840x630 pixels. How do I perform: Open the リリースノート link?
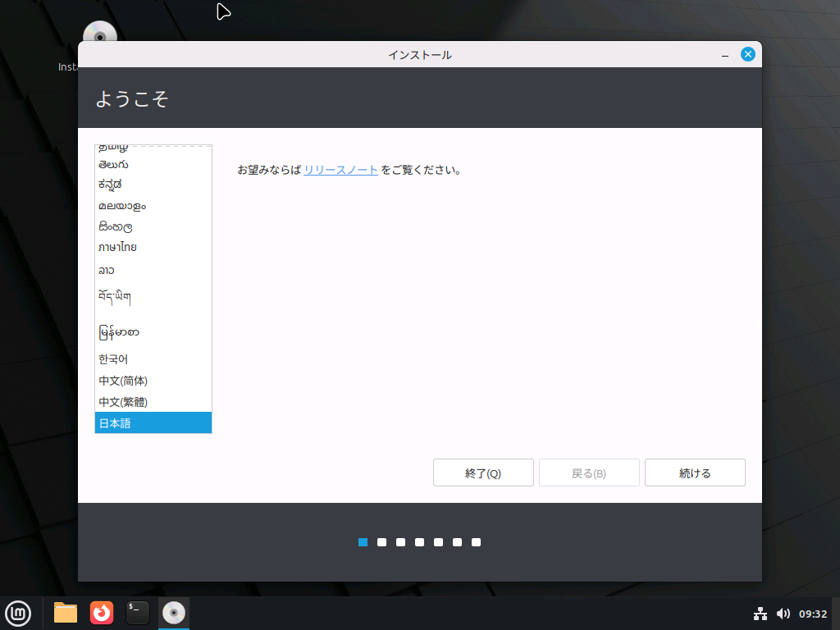click(340, 170)
